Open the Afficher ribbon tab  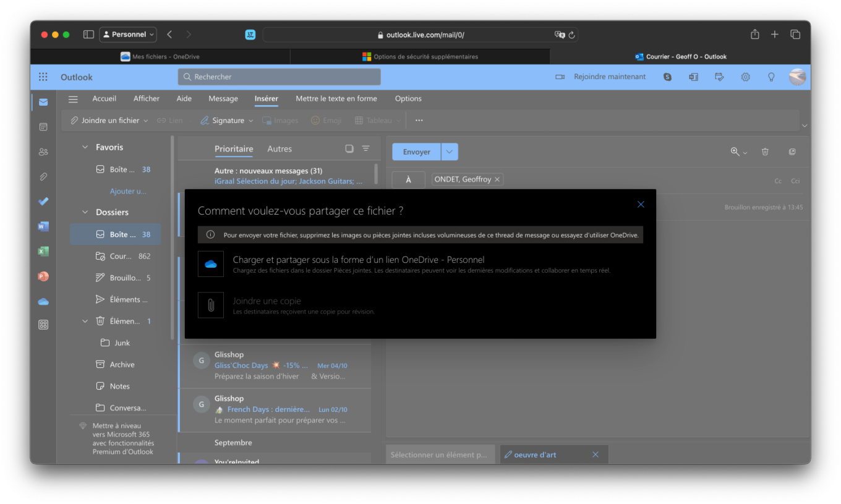click(147, 98)
